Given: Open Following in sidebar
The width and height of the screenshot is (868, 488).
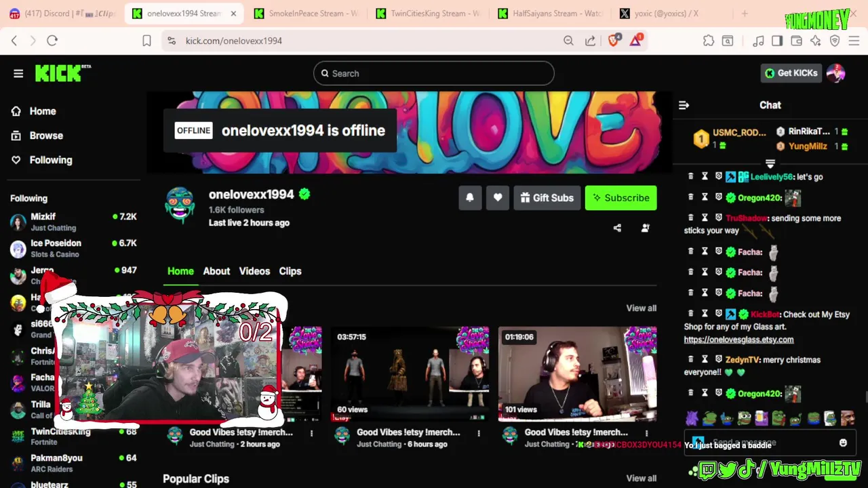Looking at the screenshot, I should (x=51, y=160).
